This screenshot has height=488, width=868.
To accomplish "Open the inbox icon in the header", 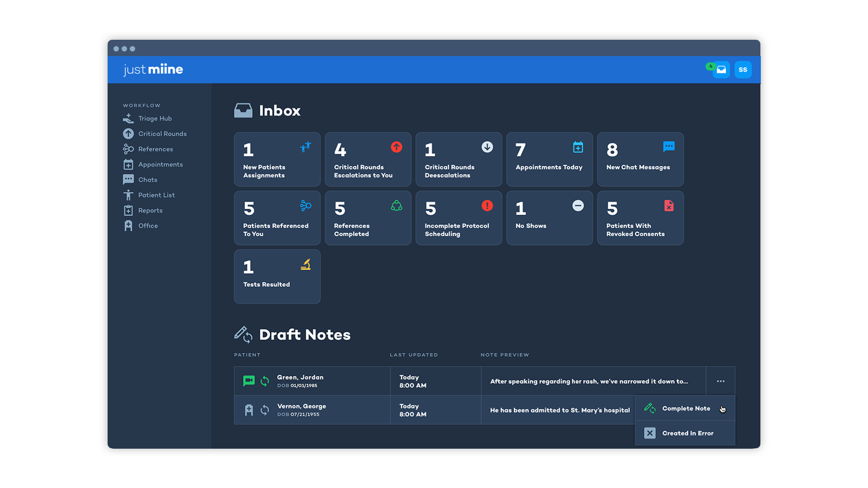I will click(x=721, y=70).
